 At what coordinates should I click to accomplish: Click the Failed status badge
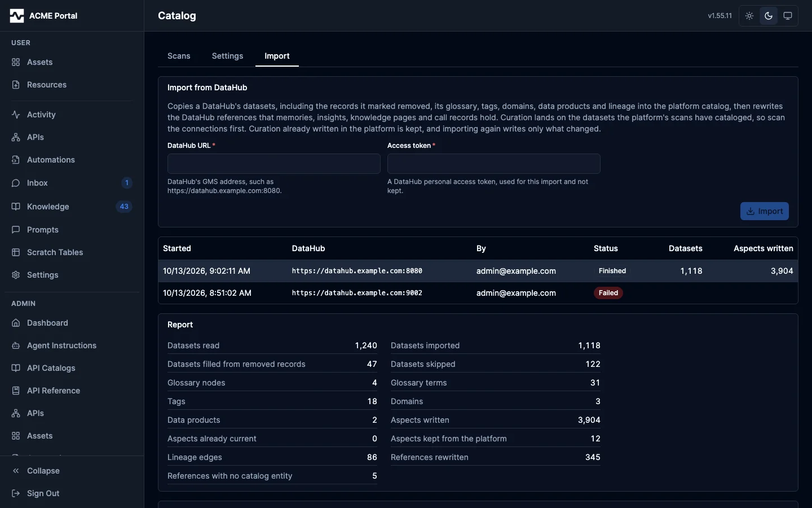pyautogui.click(x=608, y=293)
